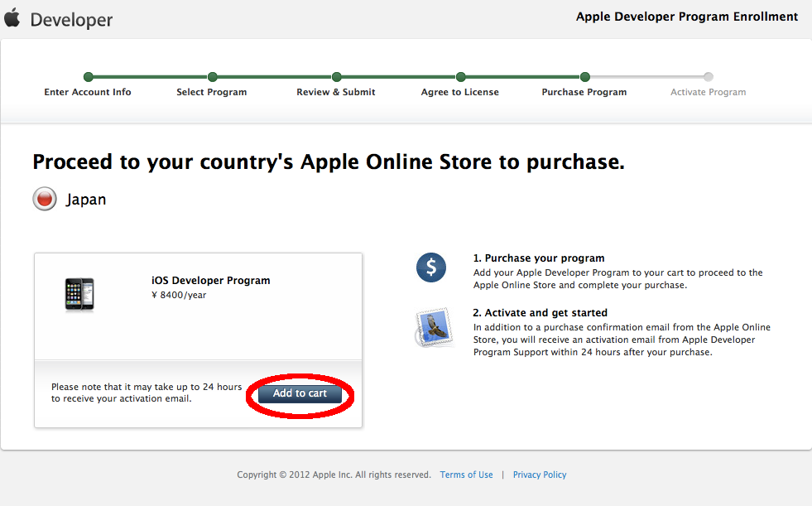This screenshot has height=506, width=812.
Task: Click the 'Proceed to your country's' headline
Action: tap(329, 162)
